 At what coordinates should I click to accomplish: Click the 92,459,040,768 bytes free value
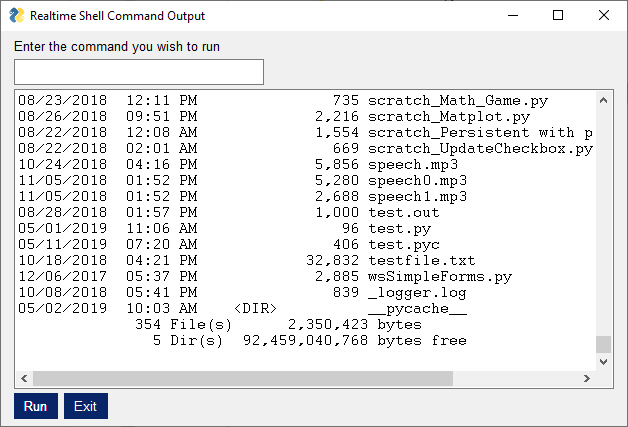point(306,340)
